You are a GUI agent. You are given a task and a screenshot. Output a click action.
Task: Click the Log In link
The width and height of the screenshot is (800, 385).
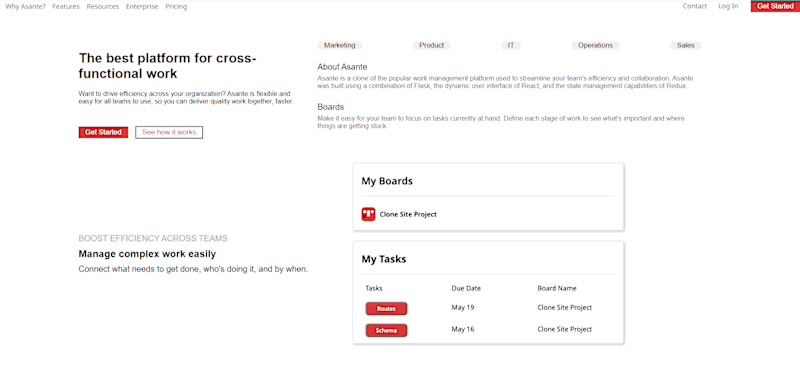coord(728,6)
